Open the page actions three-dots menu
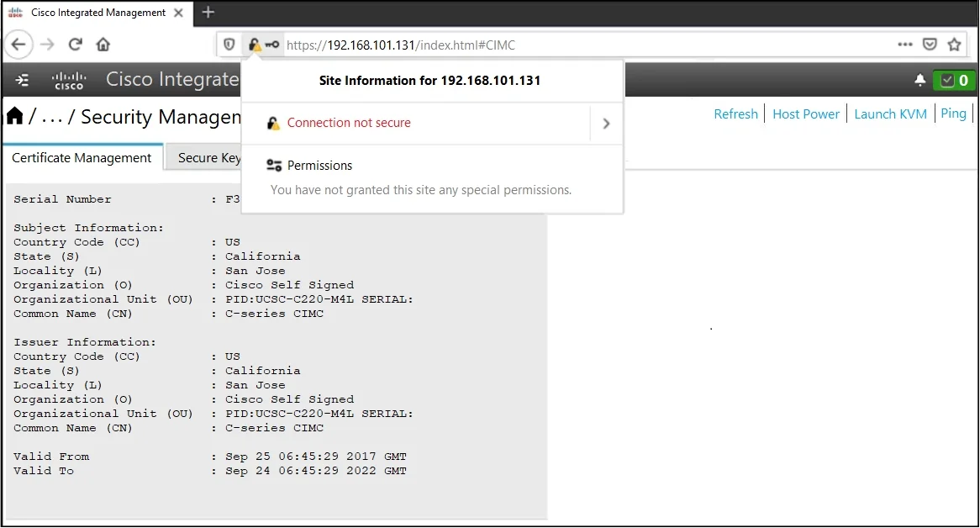The image size is (980, 528). tap(905, 45)
